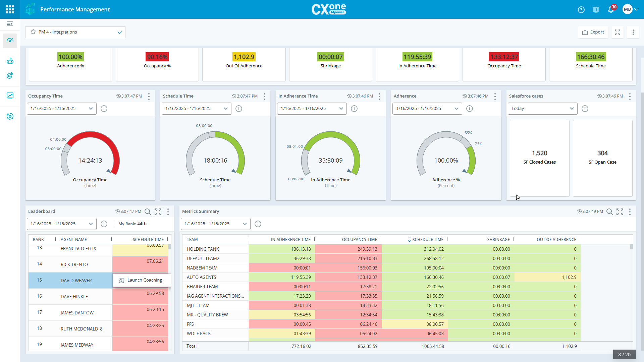Open the app launcher grid icon
The width and height of the screenshot is (644, 362).
tap(10, 9)
